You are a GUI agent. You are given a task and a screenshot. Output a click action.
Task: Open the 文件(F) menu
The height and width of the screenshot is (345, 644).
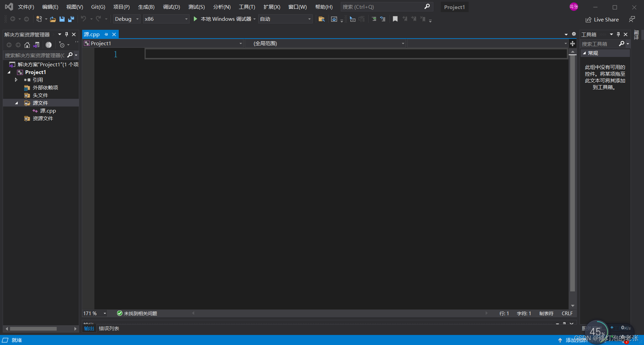click(26, 7)
